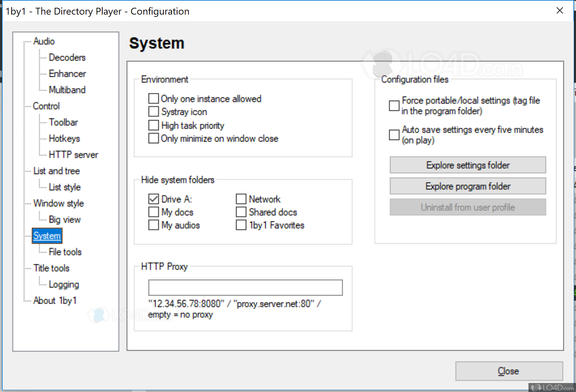
Task: Toggle the Systray icon checkbox
Action: 154,112
